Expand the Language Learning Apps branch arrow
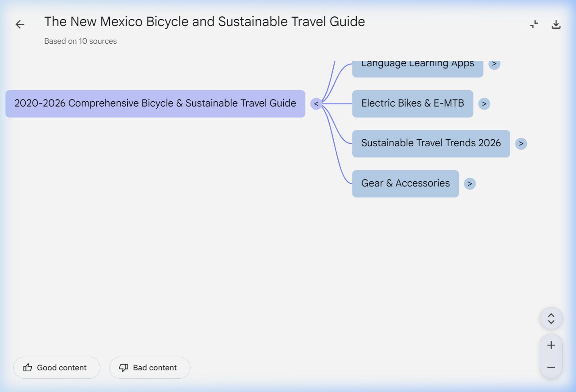This screenshot has height=392, width=576. (494, 64)
